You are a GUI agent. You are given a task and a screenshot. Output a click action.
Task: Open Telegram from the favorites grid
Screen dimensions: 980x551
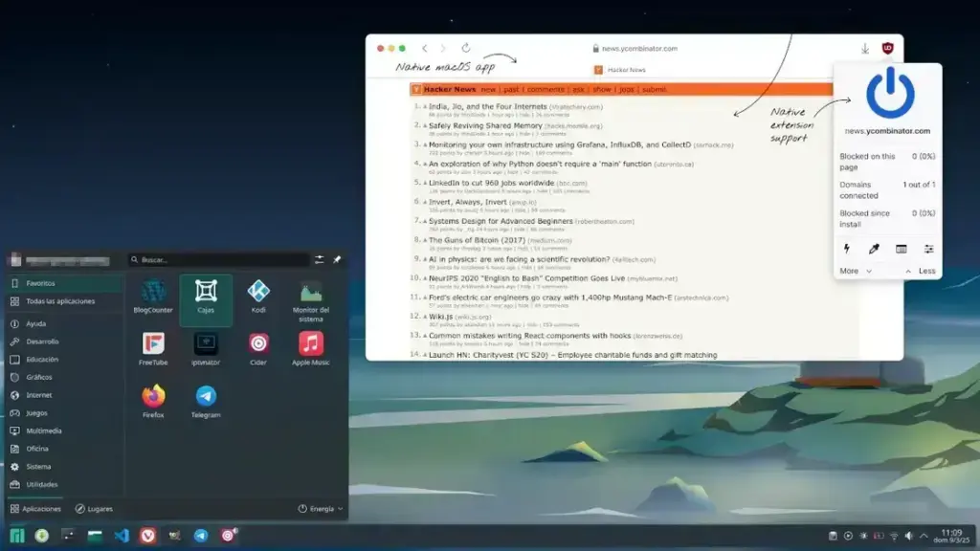pos(206,402)
